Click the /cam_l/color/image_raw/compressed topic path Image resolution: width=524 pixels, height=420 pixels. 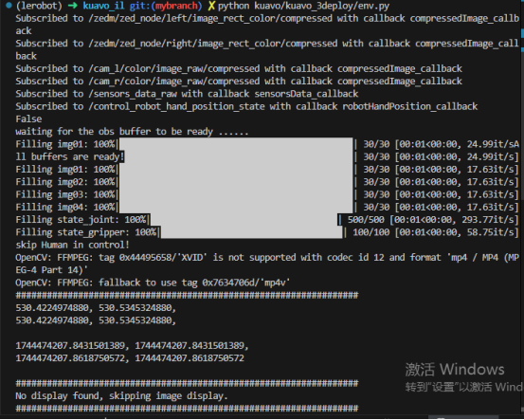coord(174,69)
